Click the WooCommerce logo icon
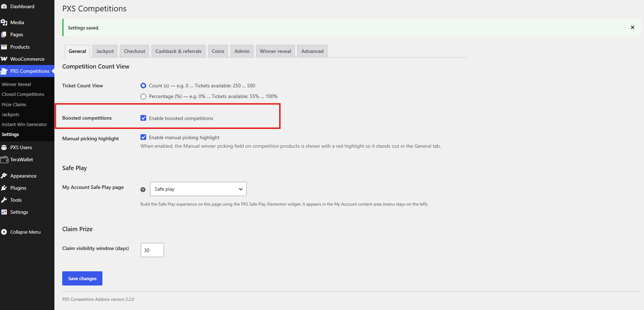 click(x=4, y=59)
